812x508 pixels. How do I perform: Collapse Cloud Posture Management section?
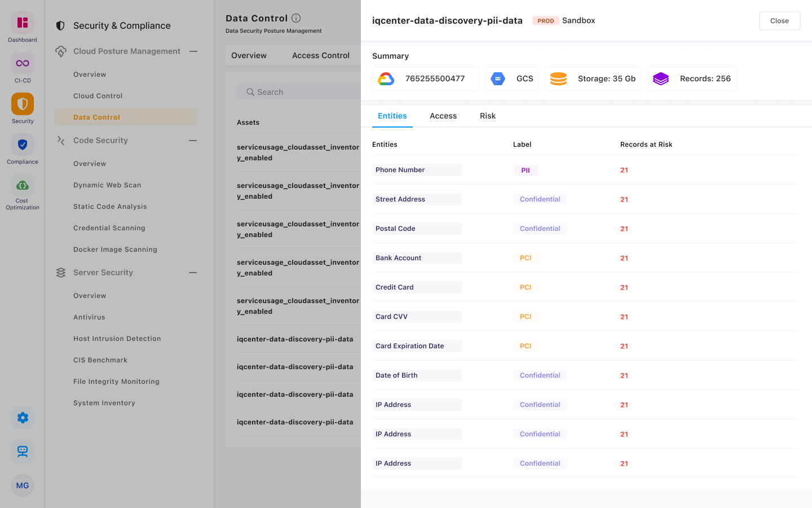[x=193, y=51]
